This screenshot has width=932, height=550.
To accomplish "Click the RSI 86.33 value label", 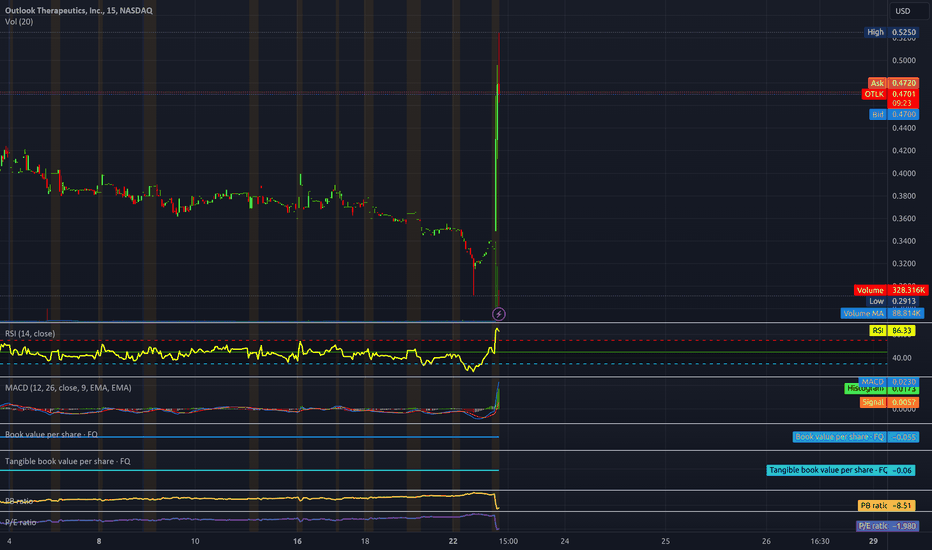I will (x=892, y=331).
